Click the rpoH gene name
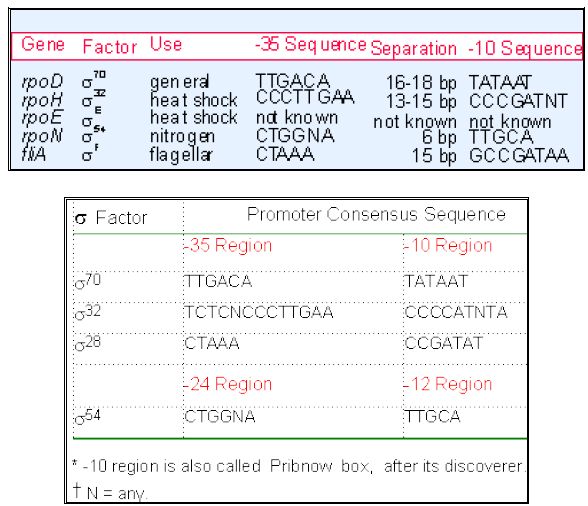 pyautogui.click(x=42, y=101)
